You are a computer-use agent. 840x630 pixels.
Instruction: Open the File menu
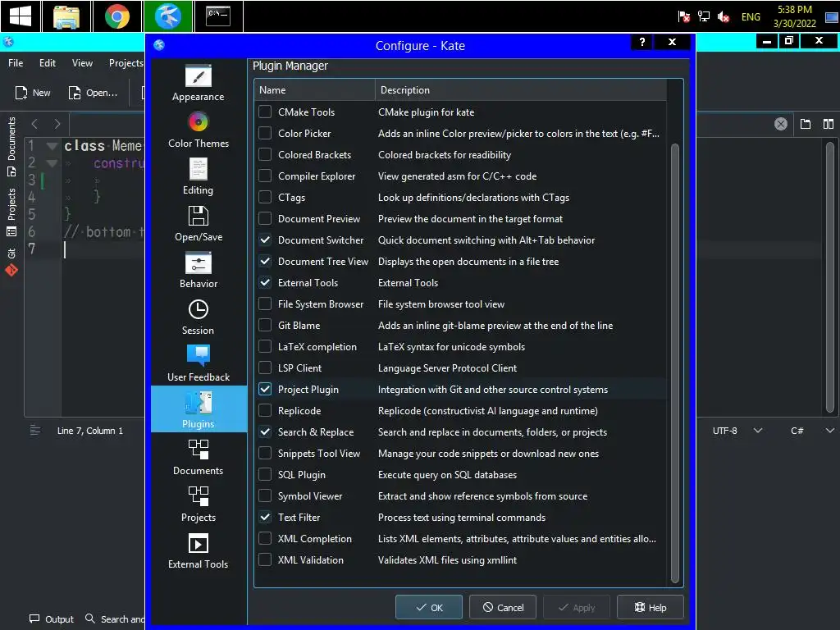[x=16, y=63]
